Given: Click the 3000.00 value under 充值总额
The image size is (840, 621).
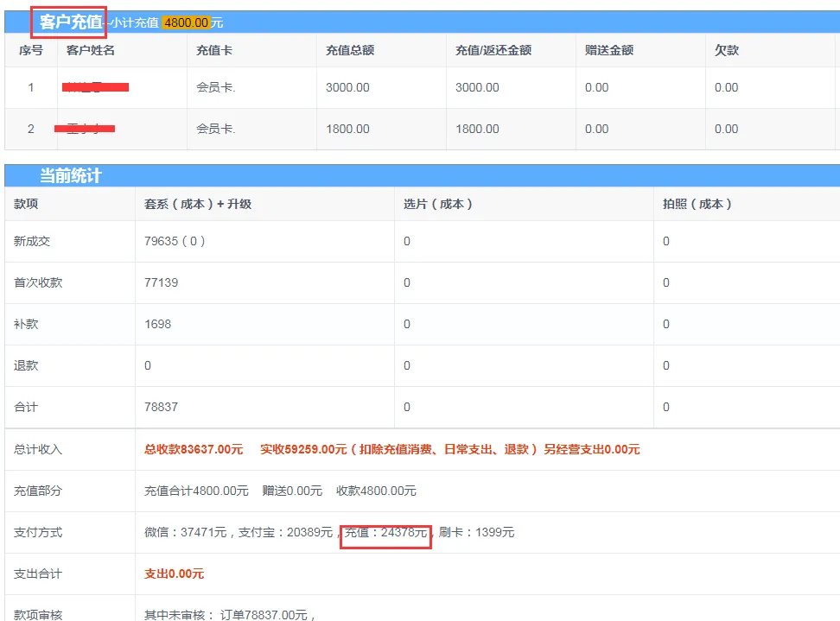Looking at the screenshot, I should click(x=347, y=87).
